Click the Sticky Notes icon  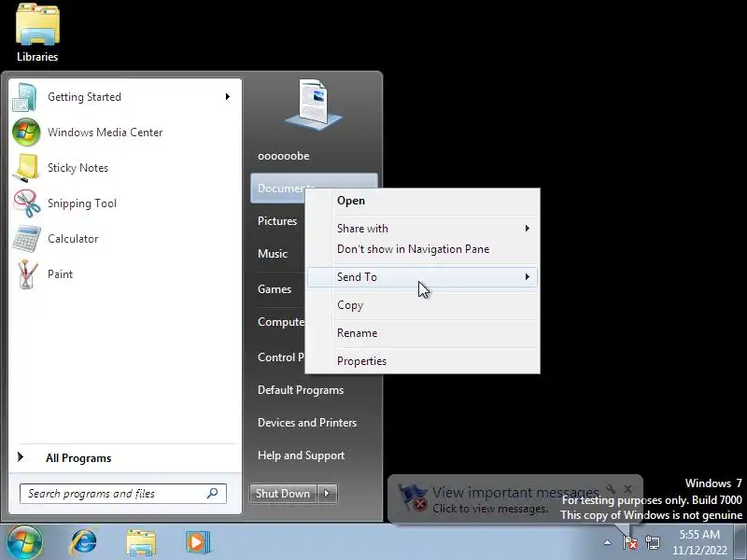27,168
